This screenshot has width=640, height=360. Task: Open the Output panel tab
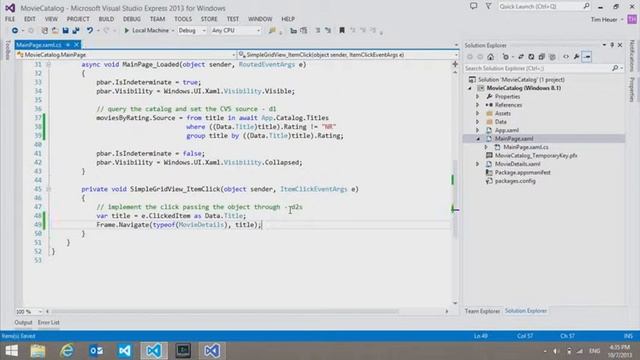tap(23, 322)
